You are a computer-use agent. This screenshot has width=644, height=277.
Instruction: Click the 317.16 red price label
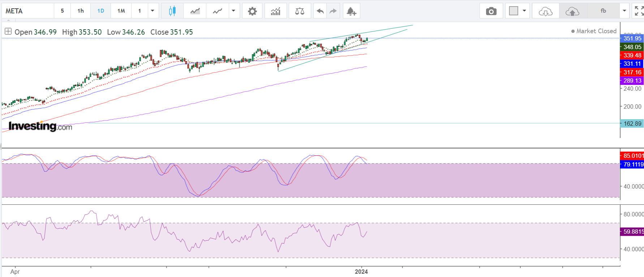[632, 72]
